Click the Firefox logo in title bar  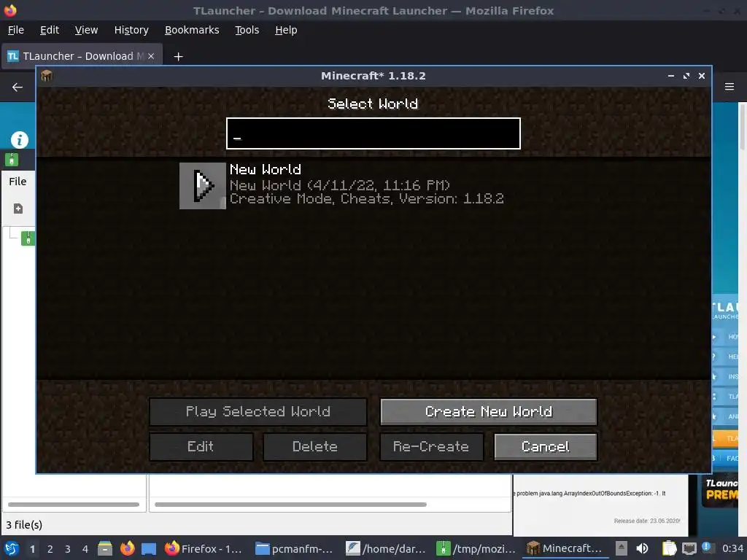point(10,10)
